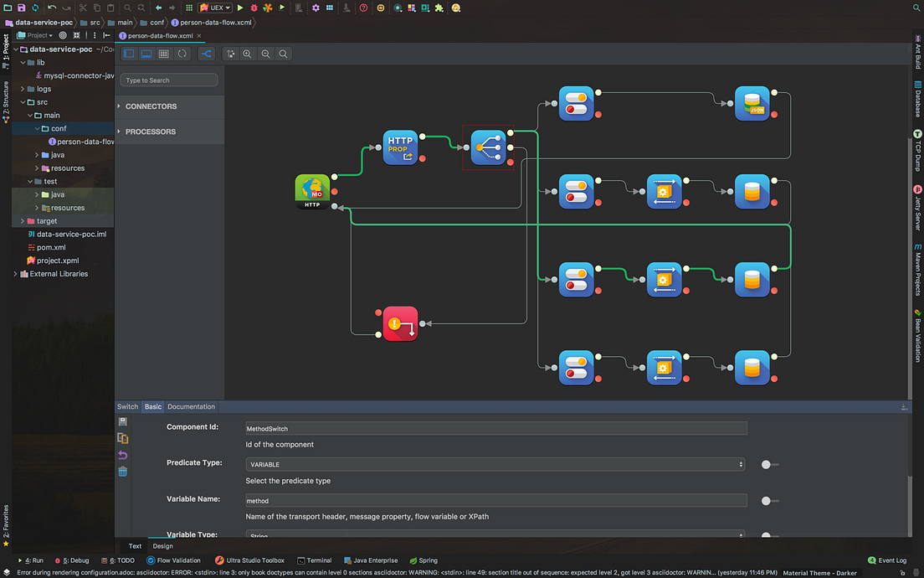Image resolution: width=924 pixels, height=578 pixels.
Task: Open the Database tool window tab
Action: (918, 99)
